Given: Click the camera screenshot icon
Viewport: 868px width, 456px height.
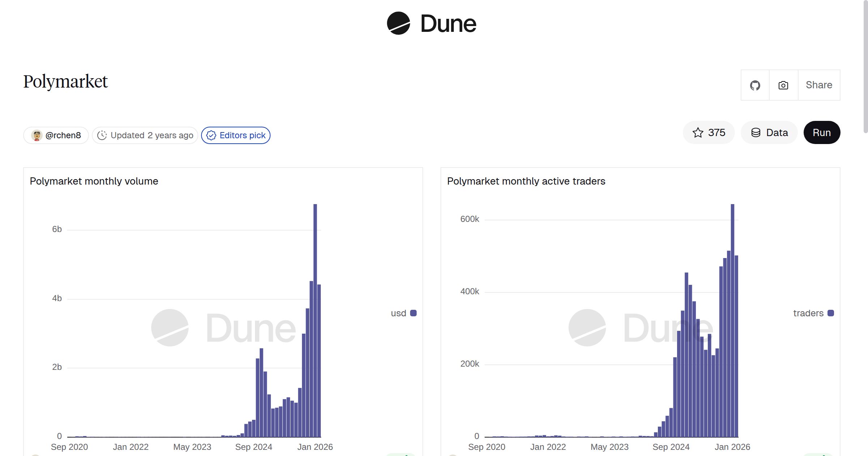Looking at the screenshot, I should click(x=783, y=85).
